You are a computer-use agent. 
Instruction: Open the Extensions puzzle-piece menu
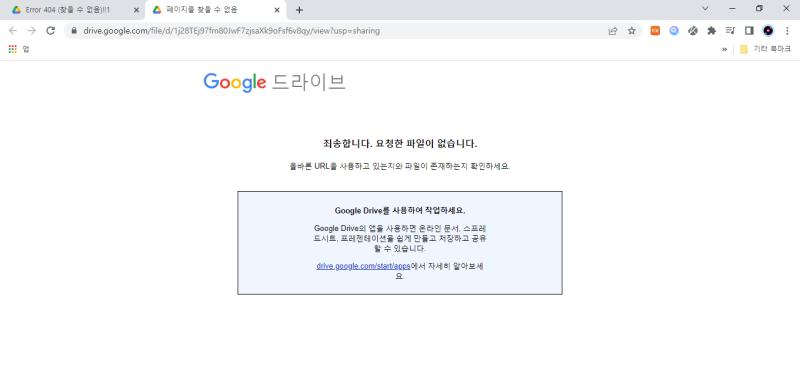pos(711,31)
